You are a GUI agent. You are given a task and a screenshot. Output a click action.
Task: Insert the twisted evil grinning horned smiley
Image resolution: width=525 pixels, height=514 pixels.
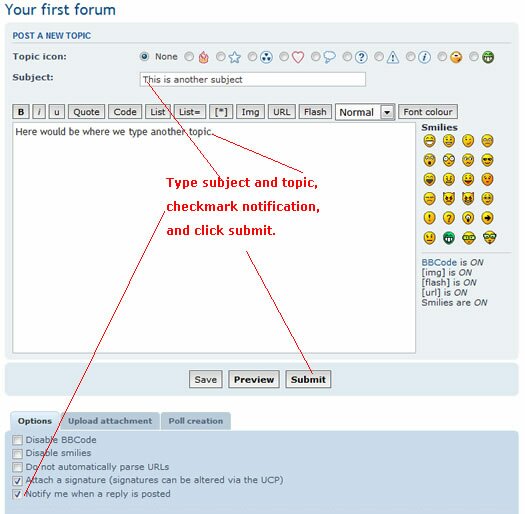point(468,199)
